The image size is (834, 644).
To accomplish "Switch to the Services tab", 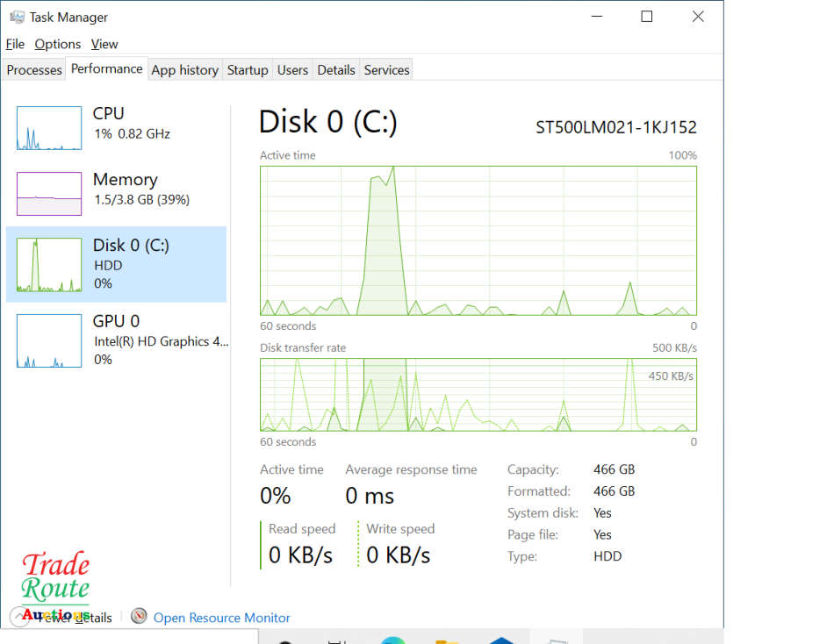I will (386, 70).
